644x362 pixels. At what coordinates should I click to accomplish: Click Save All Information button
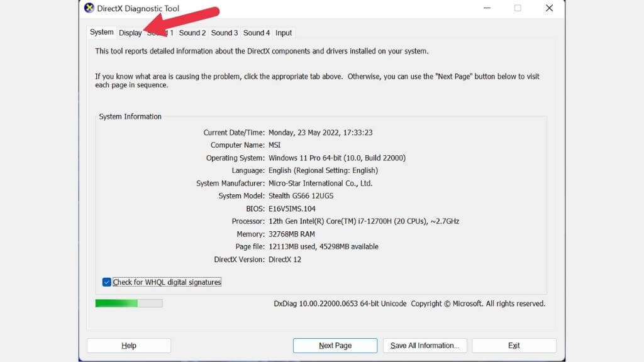tap(425, 346)
